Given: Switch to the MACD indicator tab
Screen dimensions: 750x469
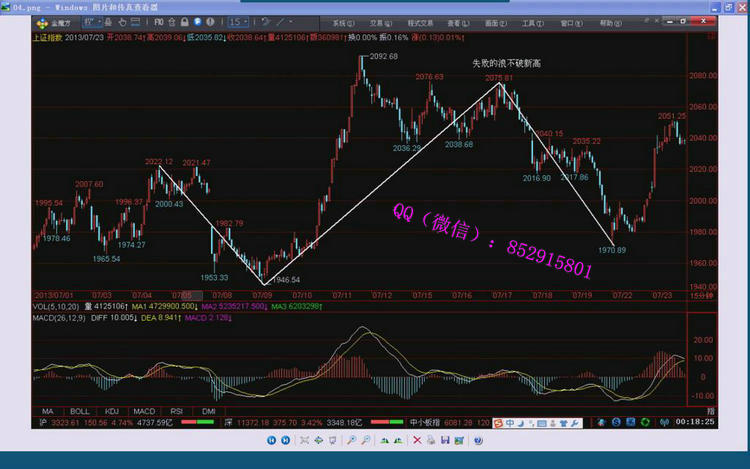Looking at the screenshot, I should (x=145, y=411).
